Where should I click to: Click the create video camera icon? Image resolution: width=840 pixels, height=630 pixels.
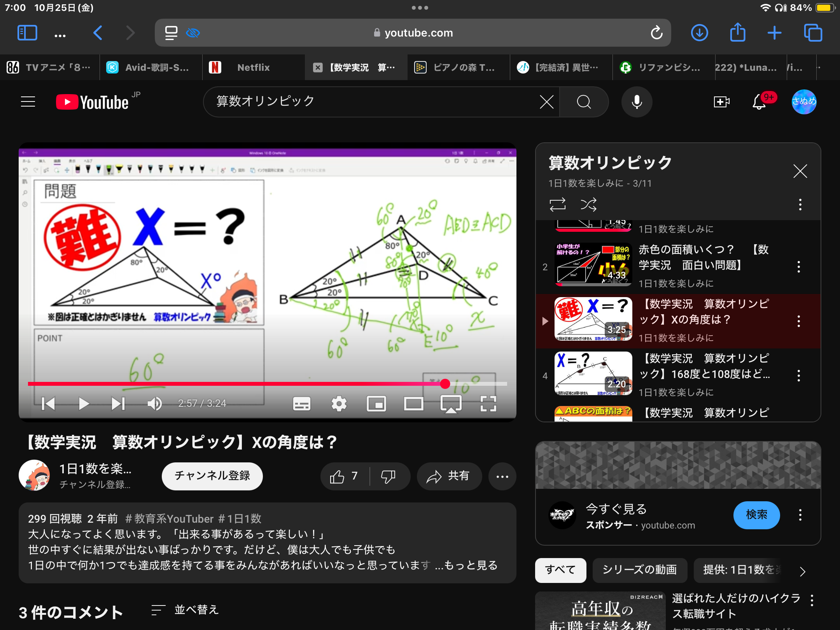pos(721,102)
